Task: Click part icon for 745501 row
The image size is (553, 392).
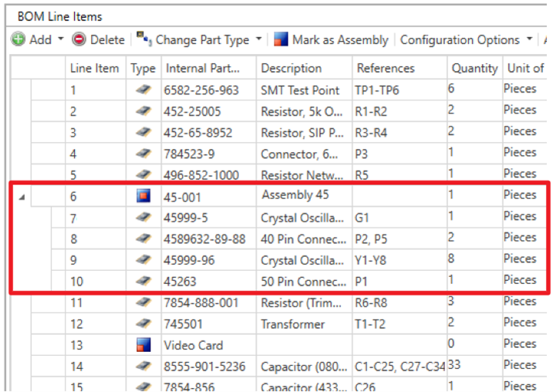Action: [143, 323]
